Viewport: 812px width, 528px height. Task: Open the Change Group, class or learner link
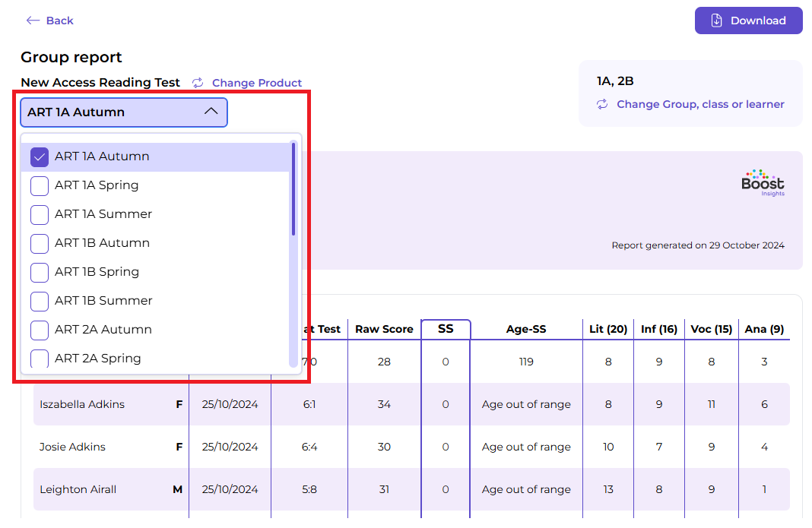point(700,104)
